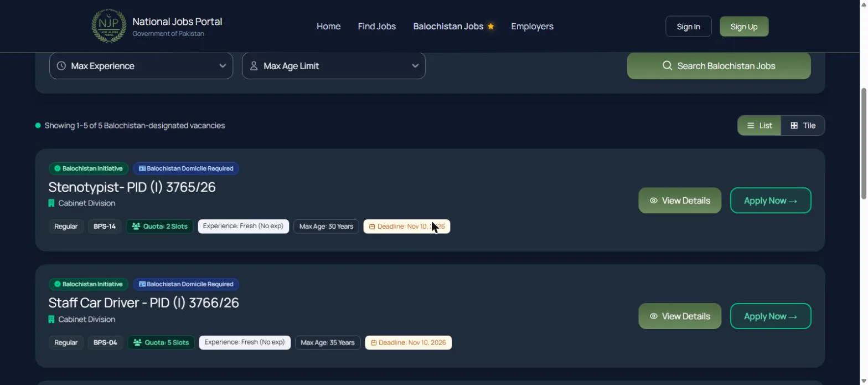868x385 pixels.
Task: Click the Sign In button
Action: 689,27
